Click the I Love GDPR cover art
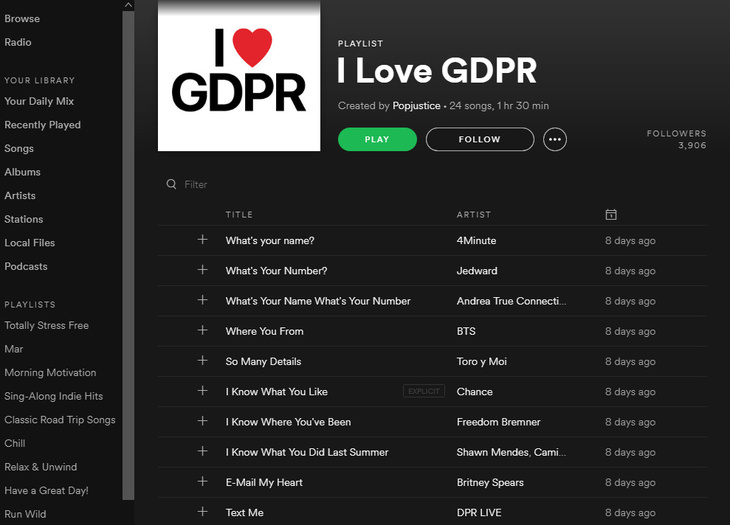730x525 pixels. coord(239,76)
